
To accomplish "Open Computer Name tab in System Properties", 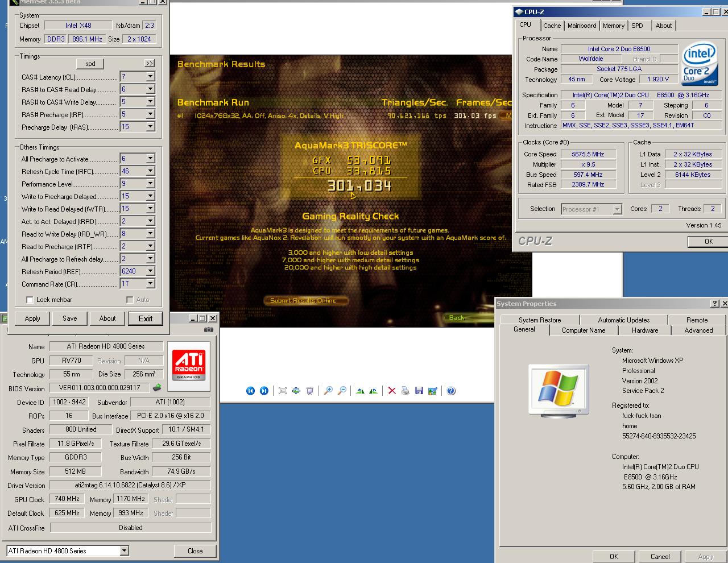I will [584, 330].
